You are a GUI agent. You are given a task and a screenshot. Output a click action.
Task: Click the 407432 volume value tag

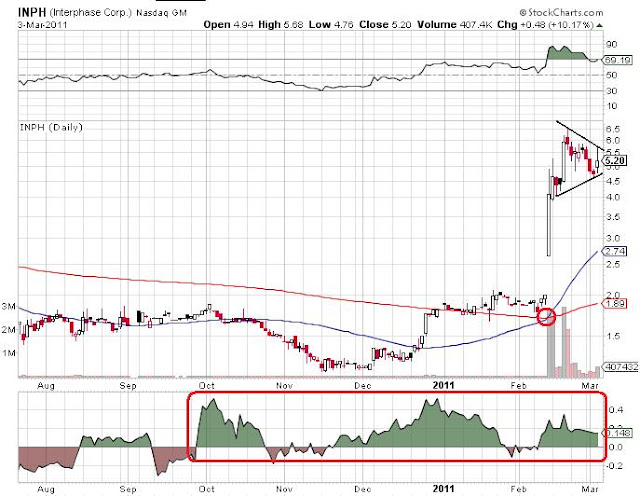point(621,367)
